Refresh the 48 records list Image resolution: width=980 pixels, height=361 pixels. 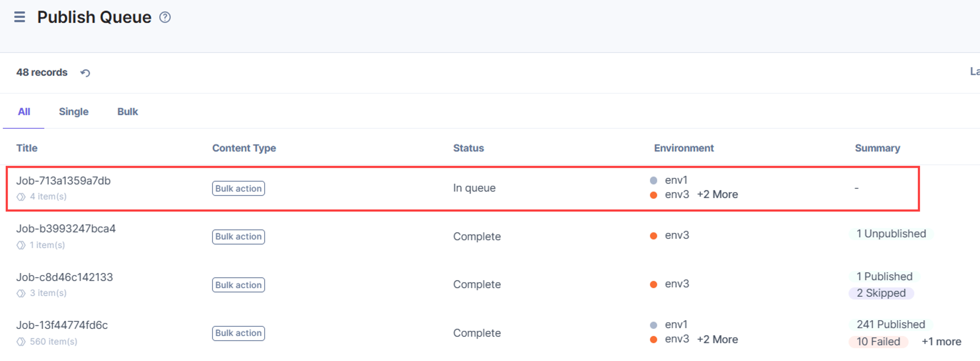coord(85,73)
